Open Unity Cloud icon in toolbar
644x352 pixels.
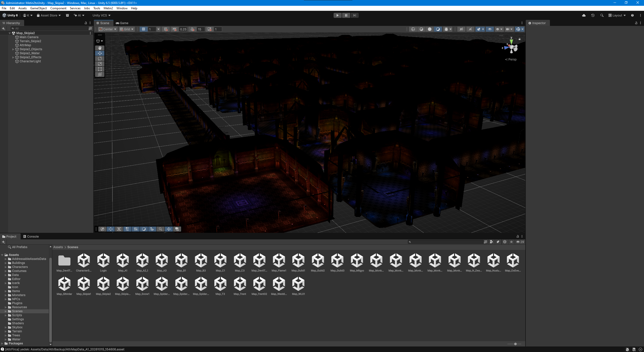[584, 15]
